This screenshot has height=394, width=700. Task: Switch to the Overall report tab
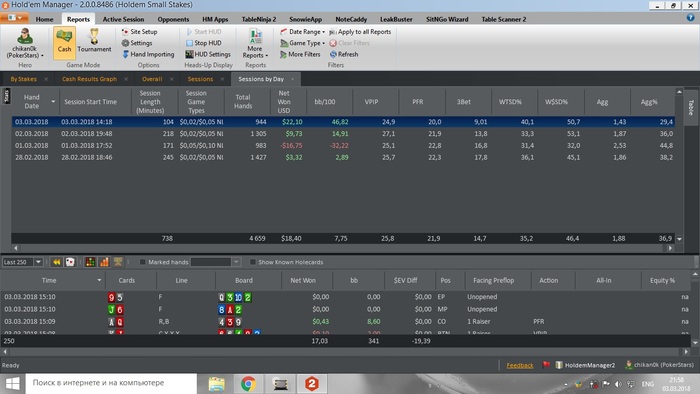coord(152,79)
